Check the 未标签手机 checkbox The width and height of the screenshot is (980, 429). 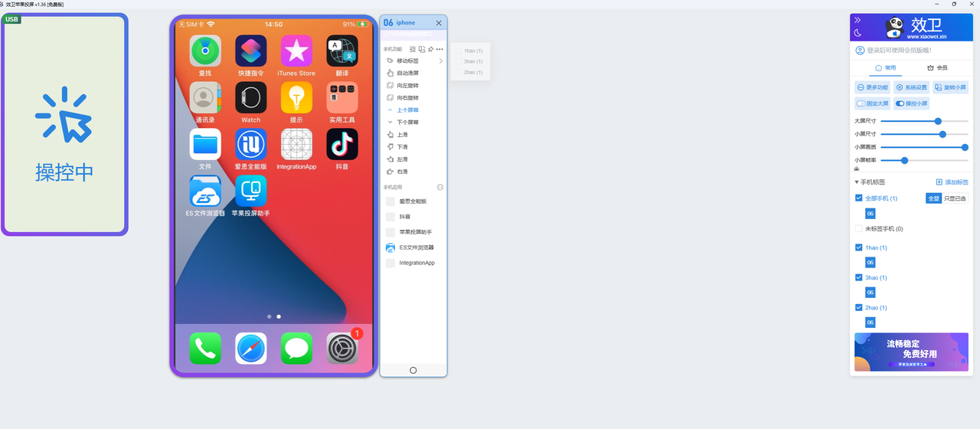click(x=859, y=229)
